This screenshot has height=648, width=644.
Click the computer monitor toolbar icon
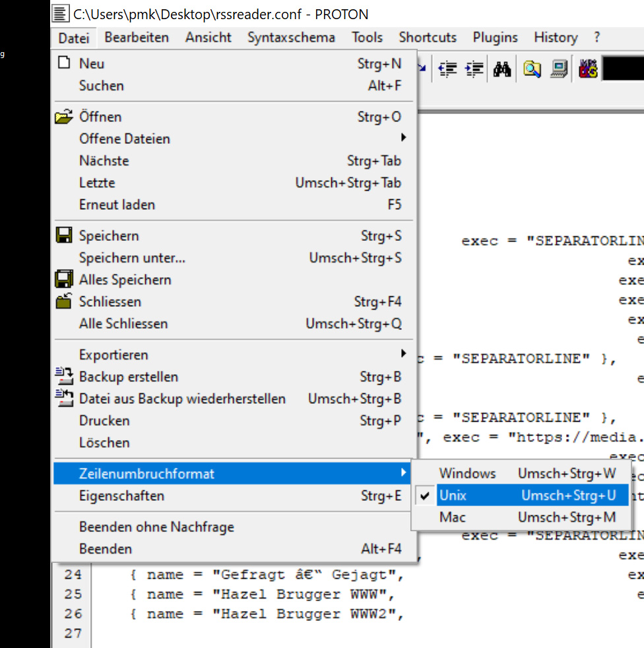coord(560,69)
